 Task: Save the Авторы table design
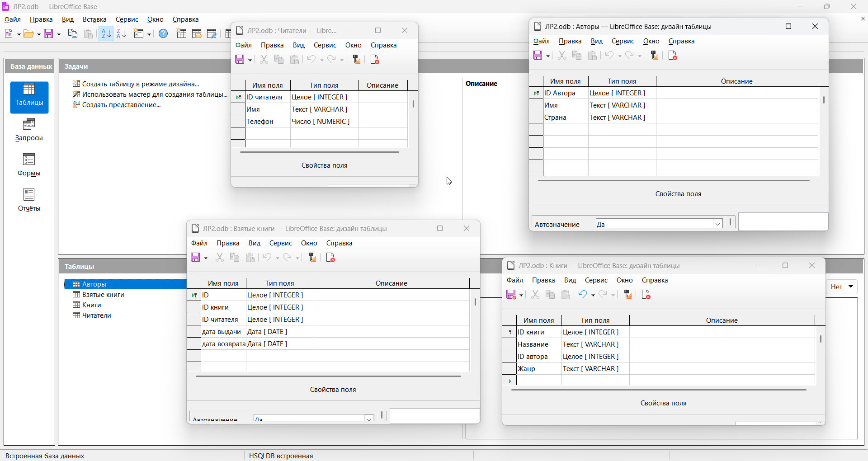point(538,56)
